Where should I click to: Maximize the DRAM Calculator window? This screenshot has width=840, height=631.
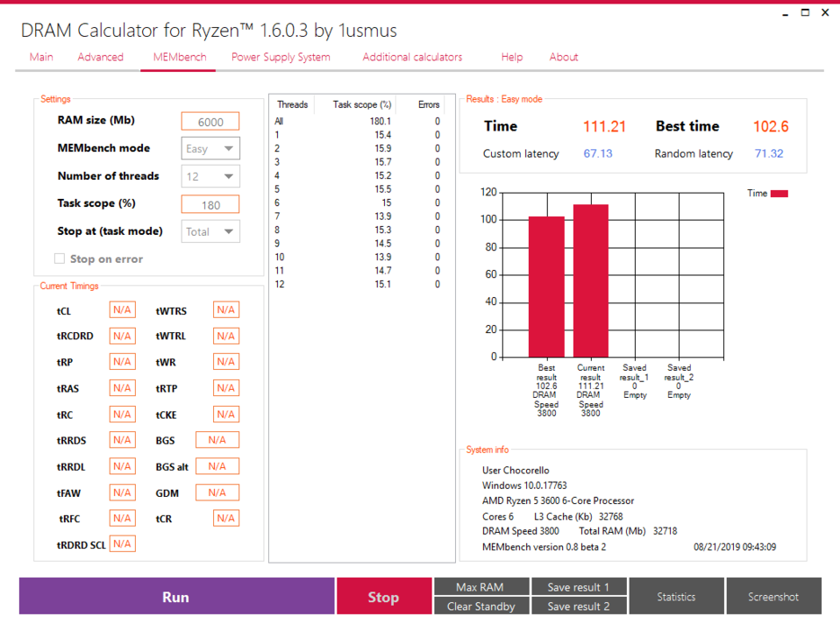805,12
